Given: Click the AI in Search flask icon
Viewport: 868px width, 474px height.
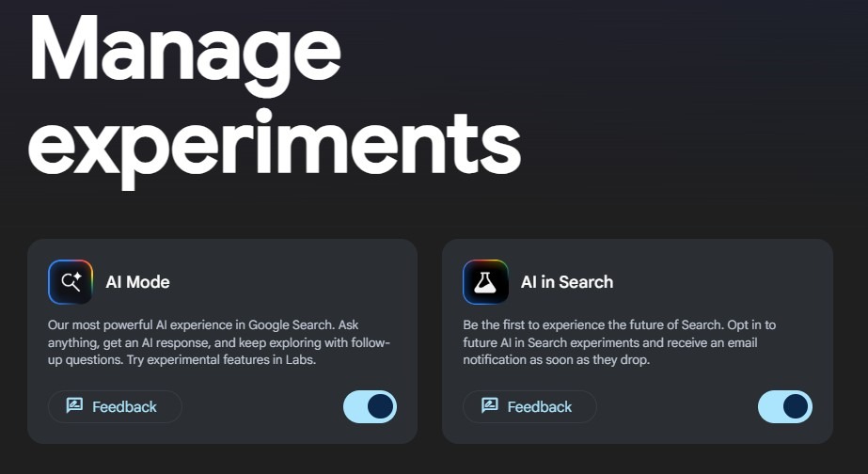Looking at the screenshot, I should click(485, 282).
